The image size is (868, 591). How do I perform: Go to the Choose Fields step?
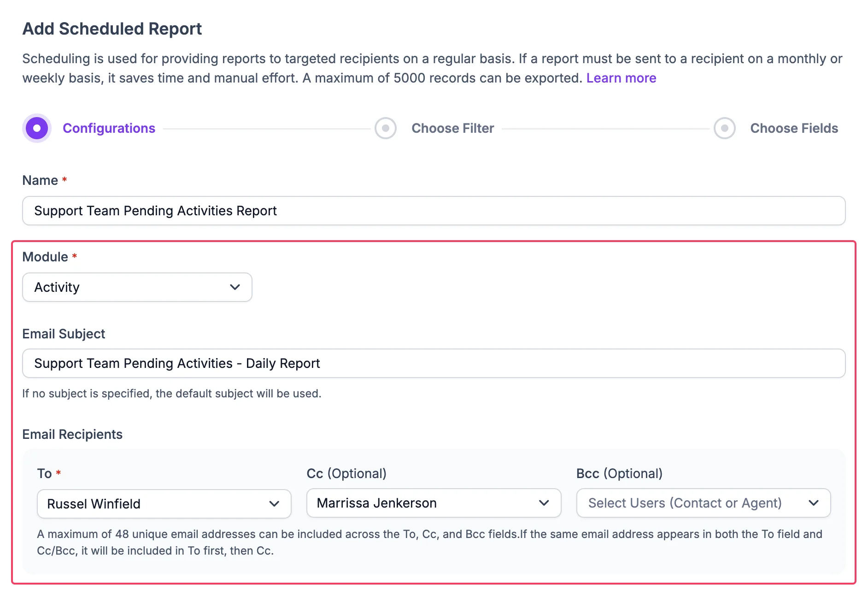794,128
